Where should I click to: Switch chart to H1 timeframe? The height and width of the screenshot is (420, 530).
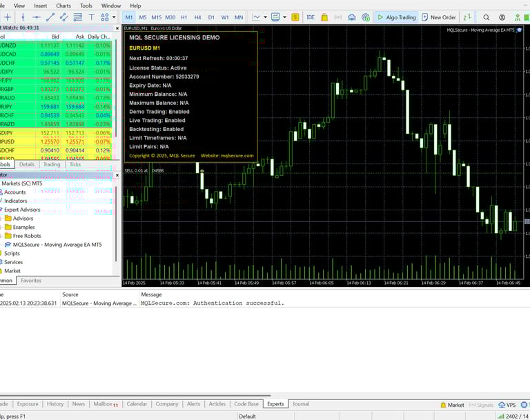[184, 17]
